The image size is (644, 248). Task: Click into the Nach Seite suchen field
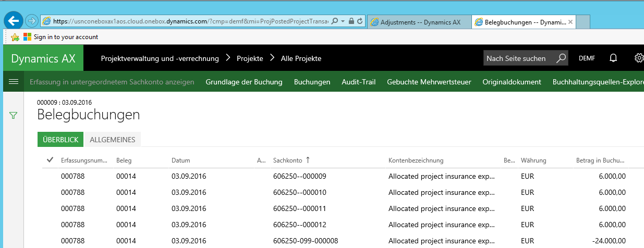(518, 58)
